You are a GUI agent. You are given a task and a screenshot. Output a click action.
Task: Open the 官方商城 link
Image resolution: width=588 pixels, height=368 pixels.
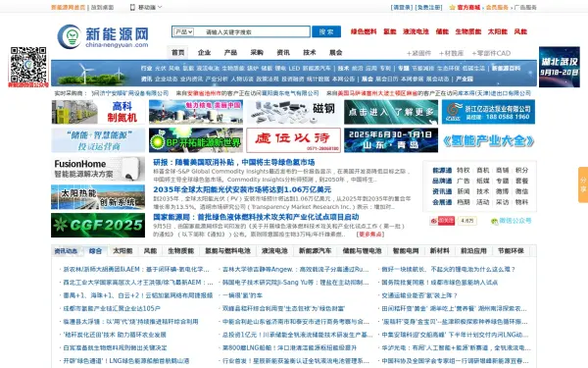tap(468, 7)
